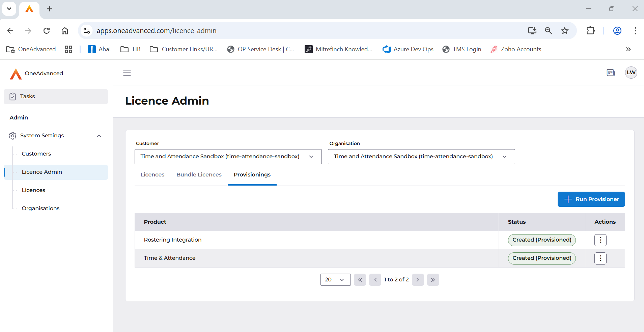The image size is (644, 332).
Task: Click the browser forward arrow
Action: pyautogui.click(x=28, y=31)
